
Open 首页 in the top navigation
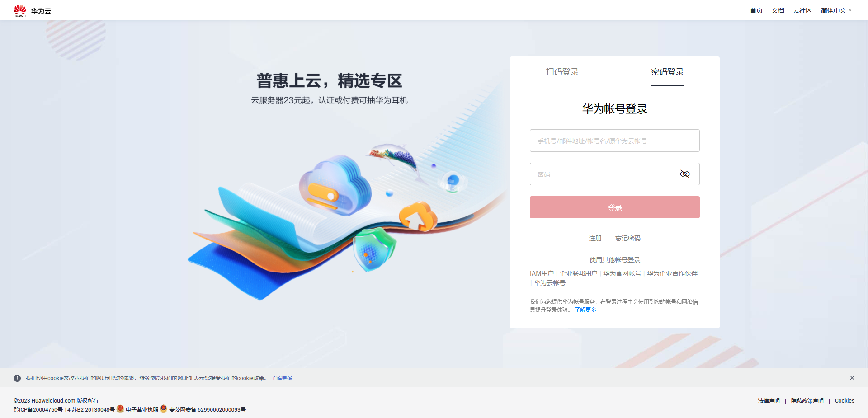pos(756,10)
